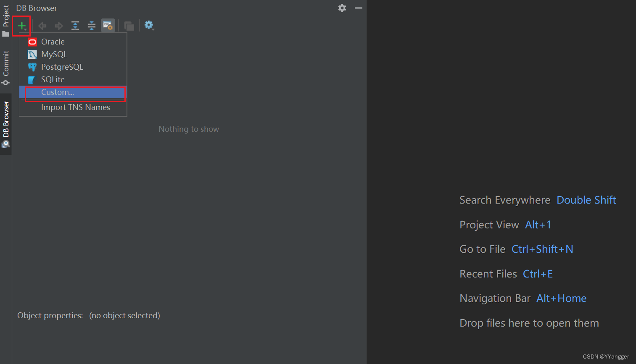Choose SQLite from connection menu
This screenshot has width=636, height=364.
[73, 79]
